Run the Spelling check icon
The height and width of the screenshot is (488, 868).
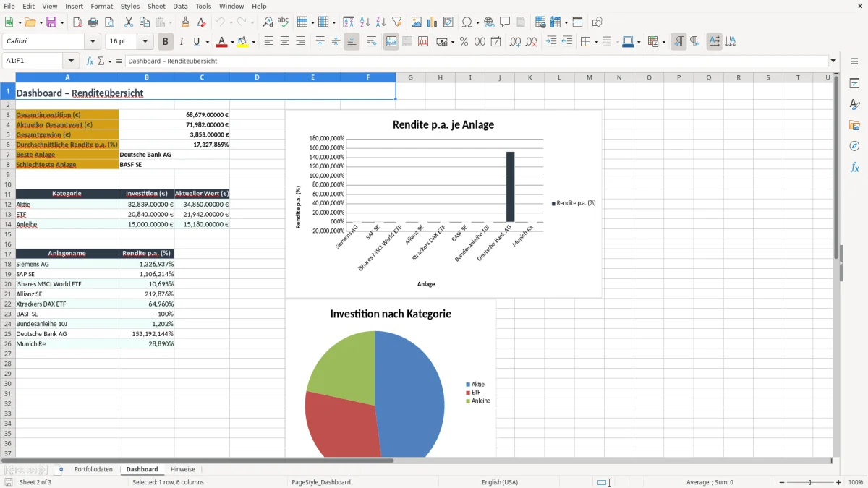284,22
